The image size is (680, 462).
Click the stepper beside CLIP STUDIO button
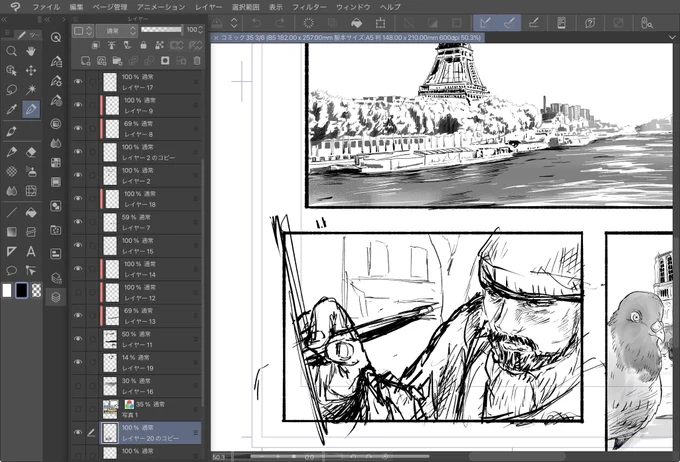click(x=234, y=23)
